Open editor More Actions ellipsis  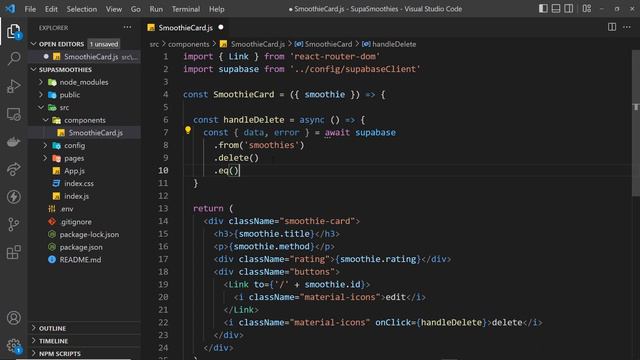(627, 27)
